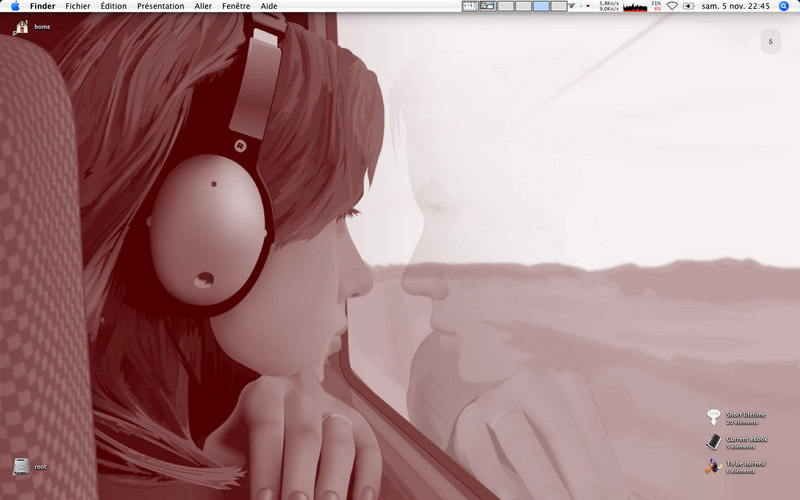Open the pager's triangle dropdown menu
The width and height of the screenshot is (800, 500).
point(571,6)
